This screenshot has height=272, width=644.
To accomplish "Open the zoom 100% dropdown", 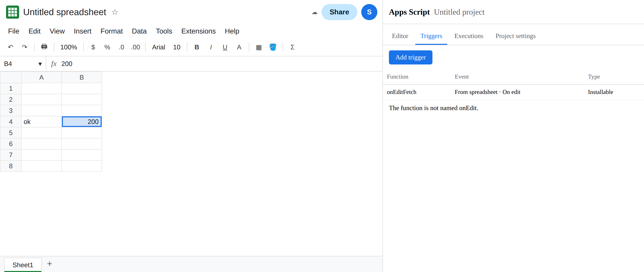I will click(x=69, y=47).
